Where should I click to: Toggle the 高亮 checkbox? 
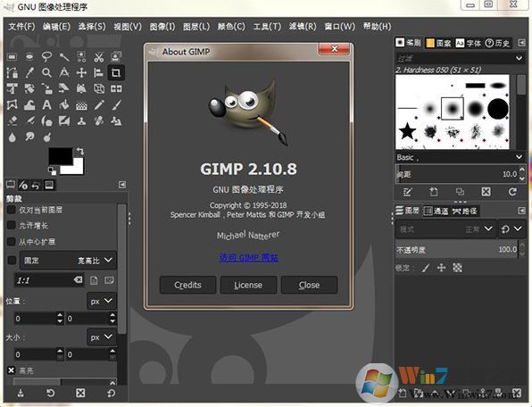point(12,370)
